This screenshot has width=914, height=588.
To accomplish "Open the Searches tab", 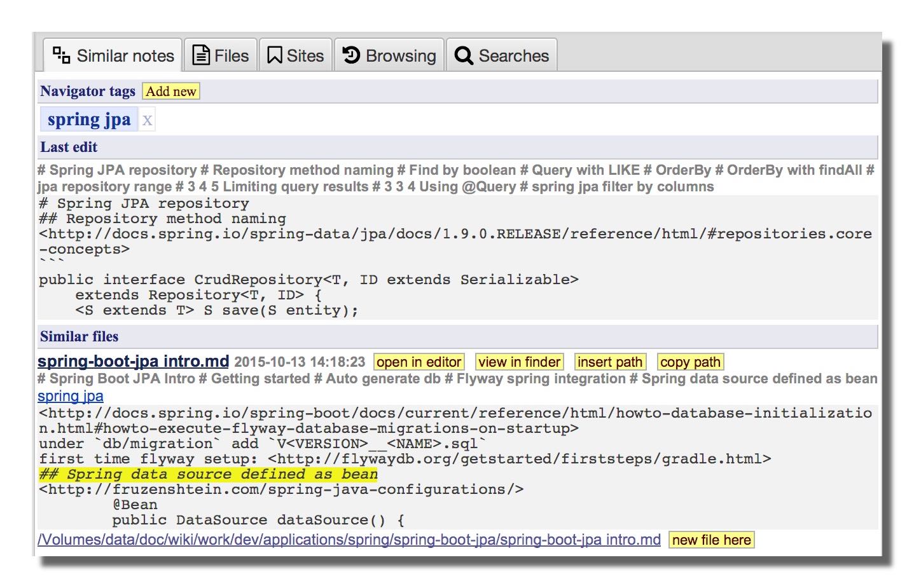I will pos(502,55).
